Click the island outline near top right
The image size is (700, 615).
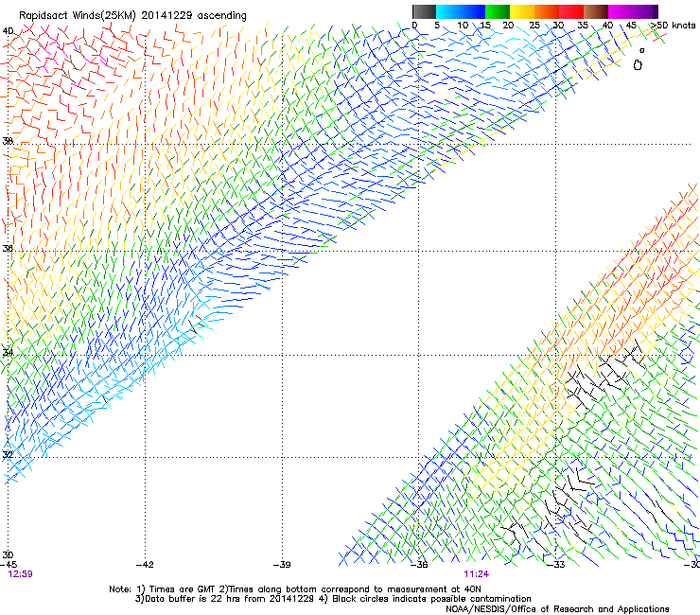638,65
